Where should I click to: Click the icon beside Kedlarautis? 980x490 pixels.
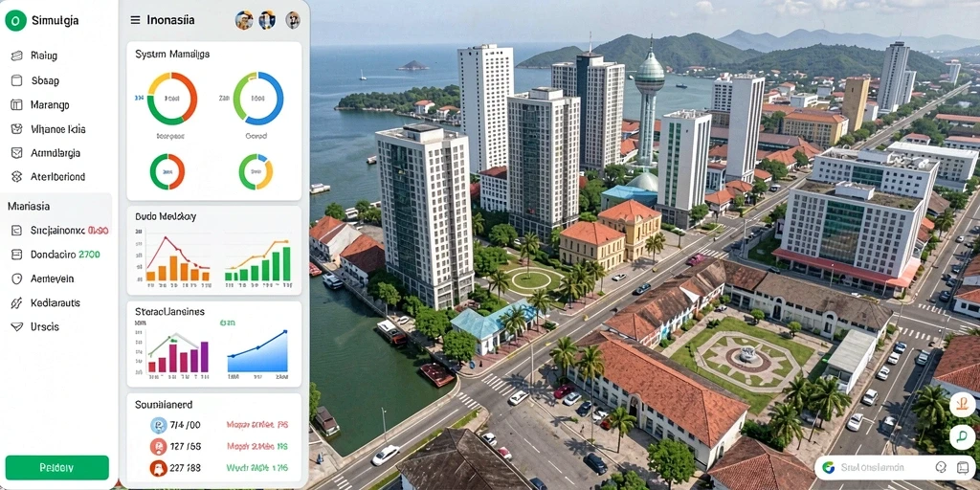pos(17,303)
